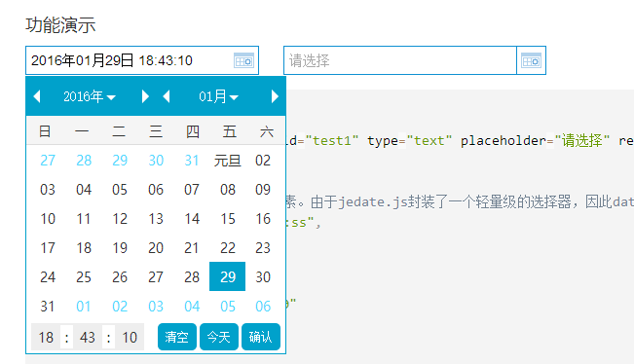Choose day 22 in the calendar

pyautogui.click(x=228, y=247)
